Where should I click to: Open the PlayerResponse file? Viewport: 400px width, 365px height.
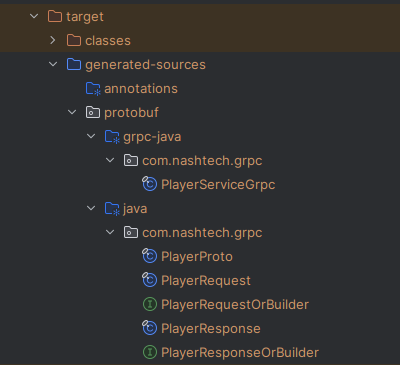click(211, 329)
